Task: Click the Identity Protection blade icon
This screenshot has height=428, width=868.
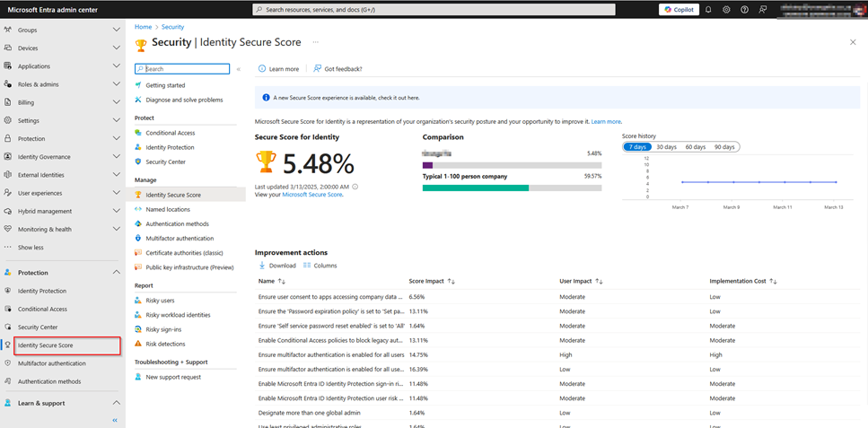Action: [x=138, y=147]
